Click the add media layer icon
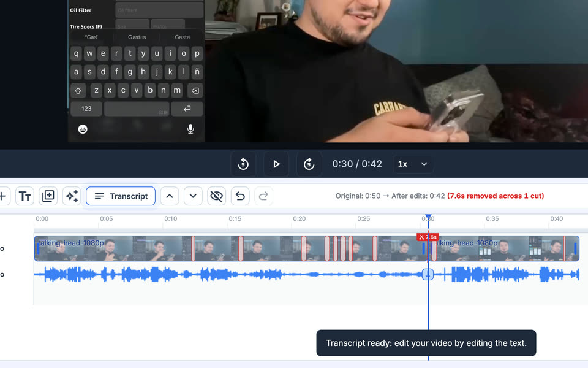588x368 pixels. [x=48, y=196]
